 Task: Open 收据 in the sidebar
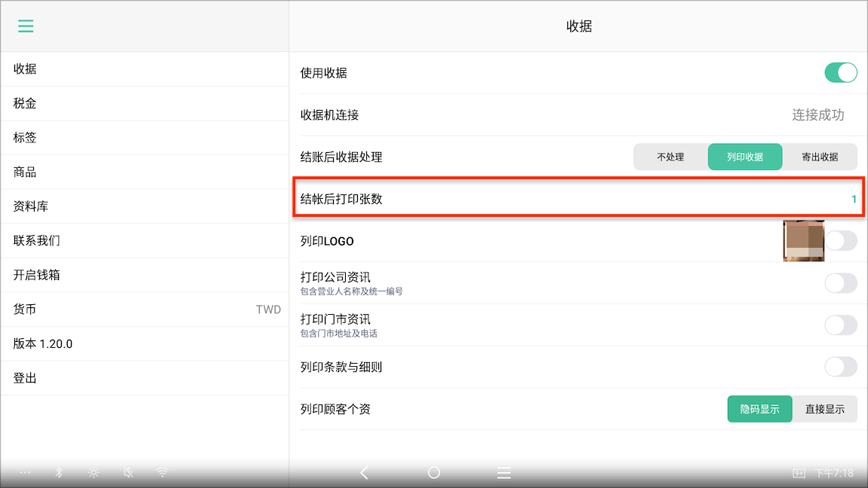coord(145,69)
